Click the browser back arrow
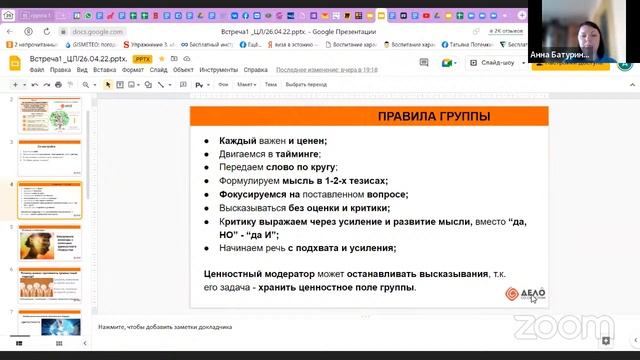 [10, 31]
